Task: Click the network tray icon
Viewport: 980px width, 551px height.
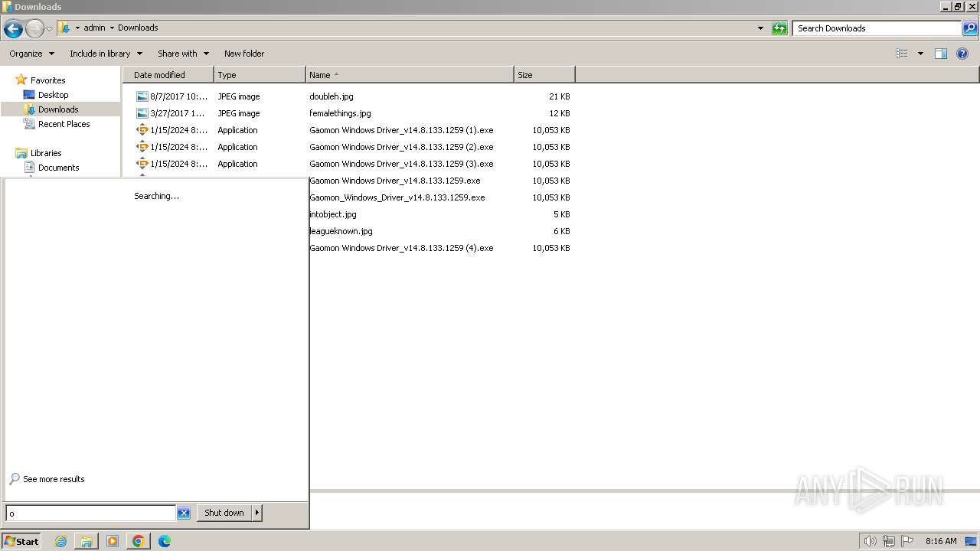Action: [888, 541]
